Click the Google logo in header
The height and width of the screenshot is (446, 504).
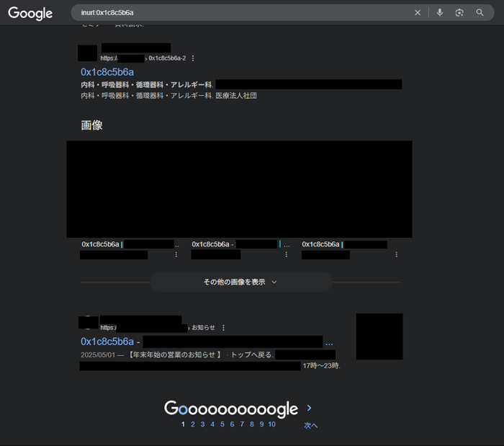pos(30,13)
